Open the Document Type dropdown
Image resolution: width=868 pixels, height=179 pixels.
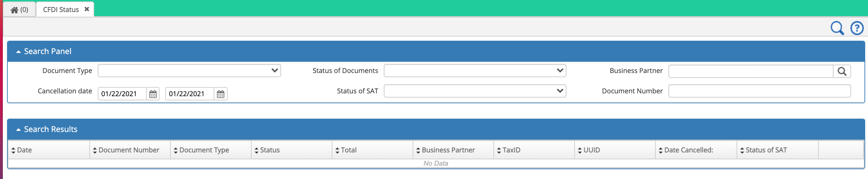(x=189, y=71)
